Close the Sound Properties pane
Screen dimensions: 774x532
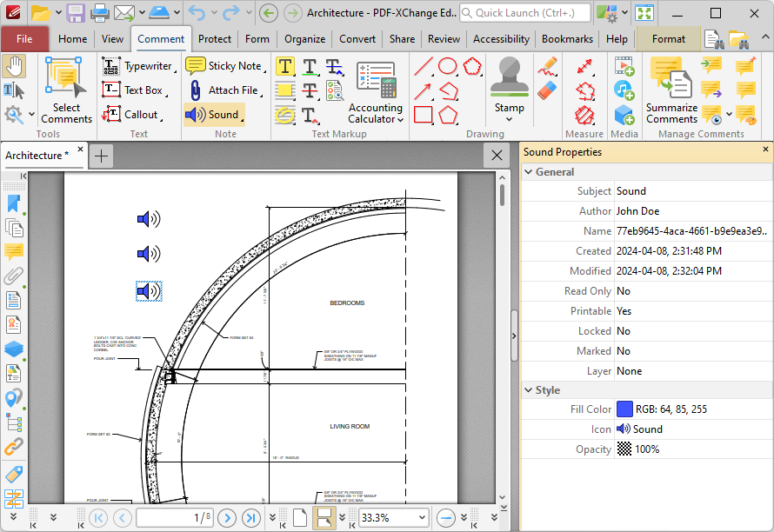point(765,149)
